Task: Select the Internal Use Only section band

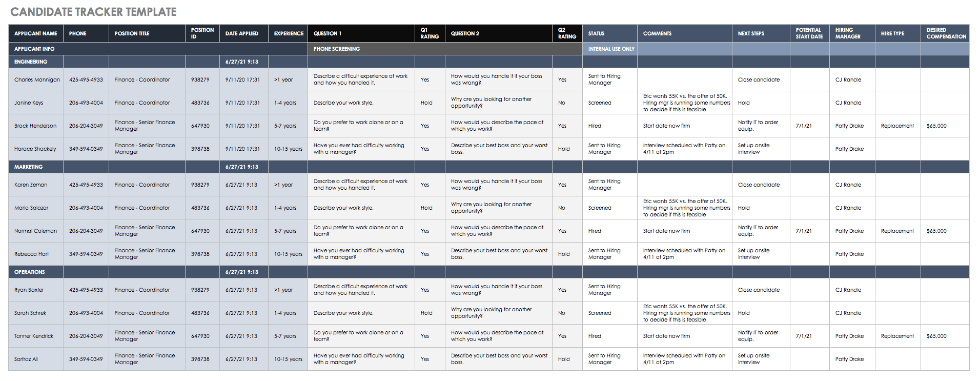Action: pos(611,49)
